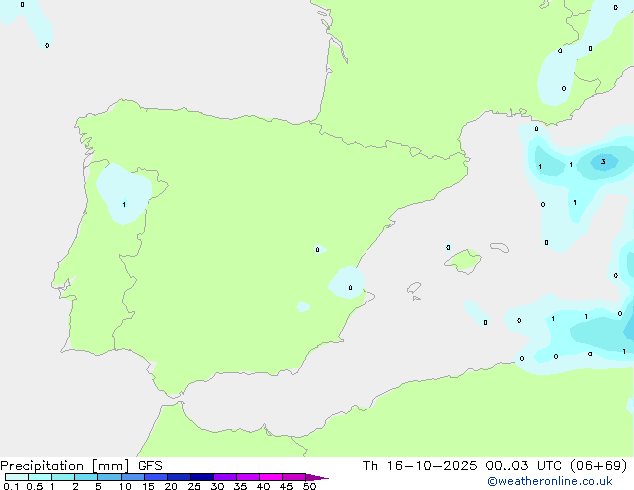Click on Ibiza island
This screenshot has height=490, width=634.
414,288
